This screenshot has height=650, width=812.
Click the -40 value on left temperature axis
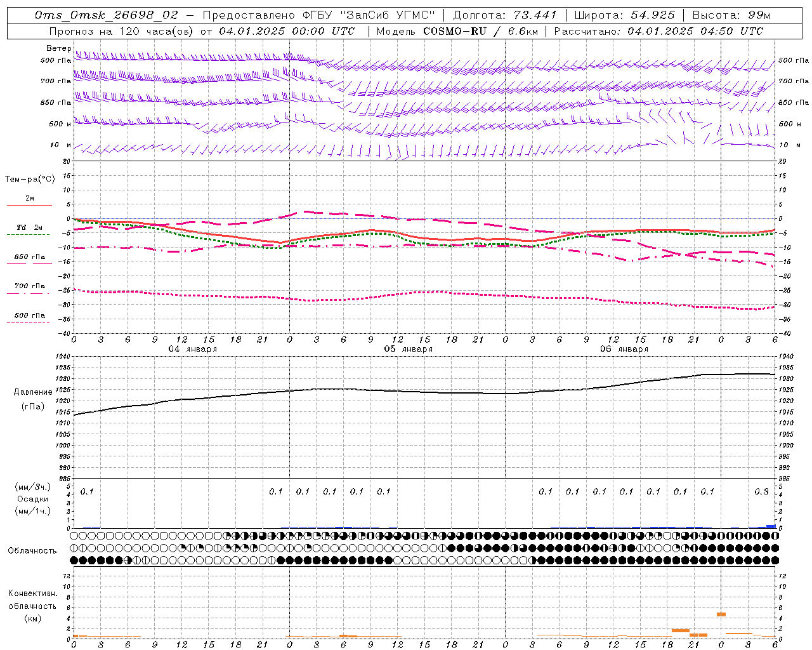click(65, 333)
